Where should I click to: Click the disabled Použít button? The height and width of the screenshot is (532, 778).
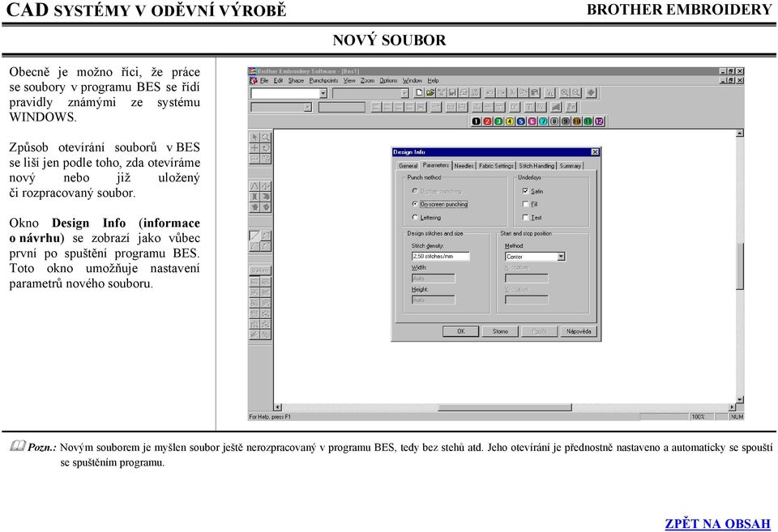[x=540, y=331]
